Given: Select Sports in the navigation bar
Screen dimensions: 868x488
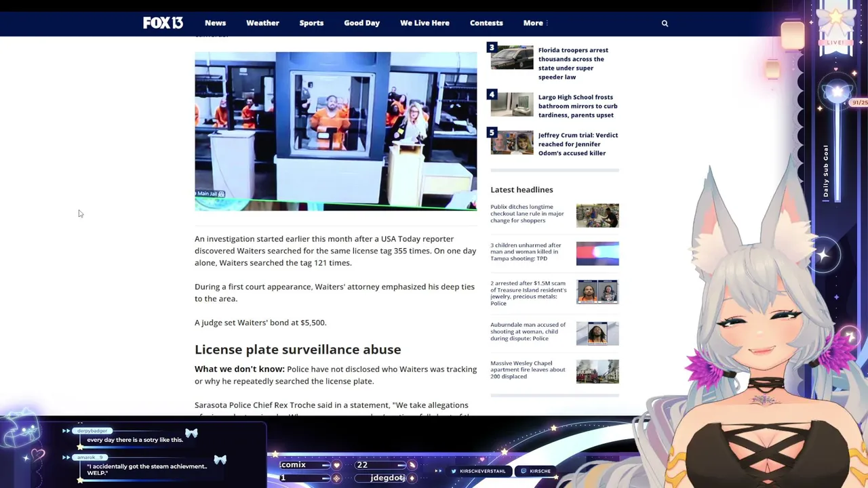Looking at the screenshot, I should click(311, 23).
